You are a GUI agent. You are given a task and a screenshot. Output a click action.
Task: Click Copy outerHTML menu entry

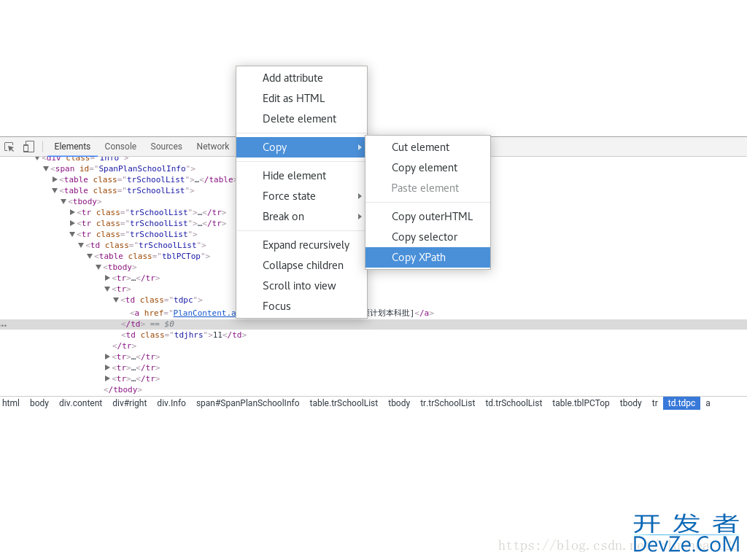click(432, 217)
